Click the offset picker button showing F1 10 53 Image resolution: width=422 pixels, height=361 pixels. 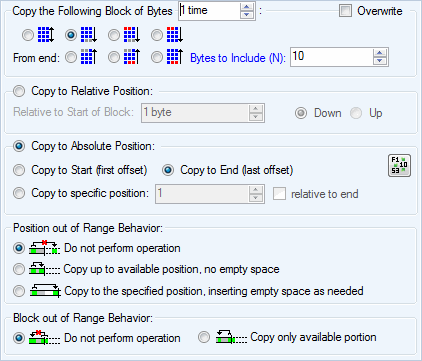[x=399, y=165]
